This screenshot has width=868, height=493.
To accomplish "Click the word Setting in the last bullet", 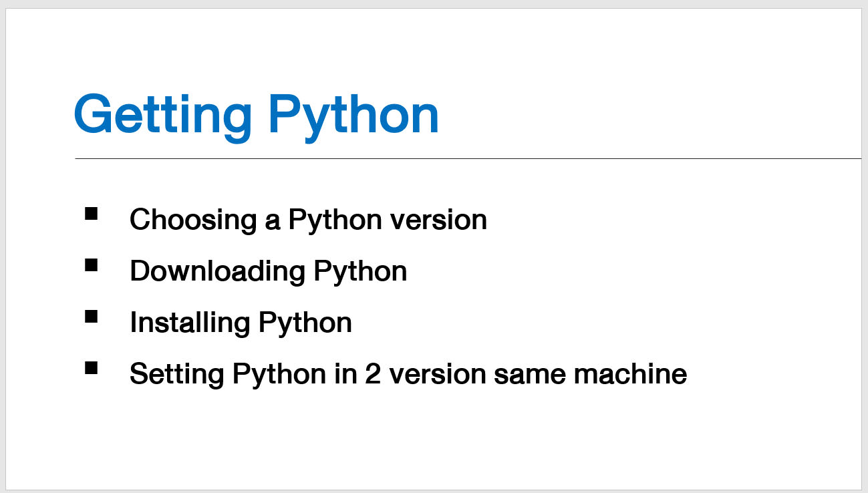I will pyautogui.click(x=176, y=374).
